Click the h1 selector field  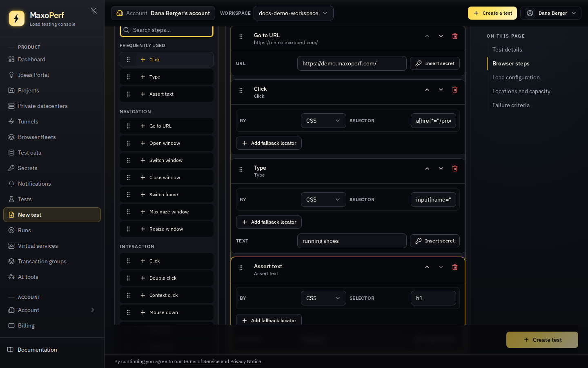433,298
